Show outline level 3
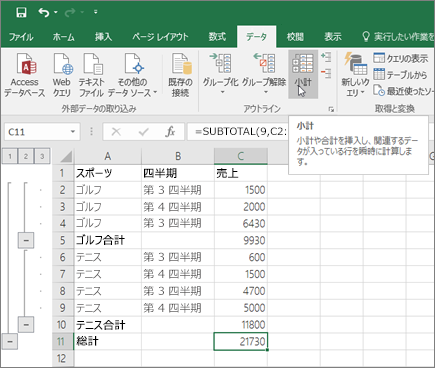Image resolution: width=435 pixels, height=368 pixels. point(42,156)
